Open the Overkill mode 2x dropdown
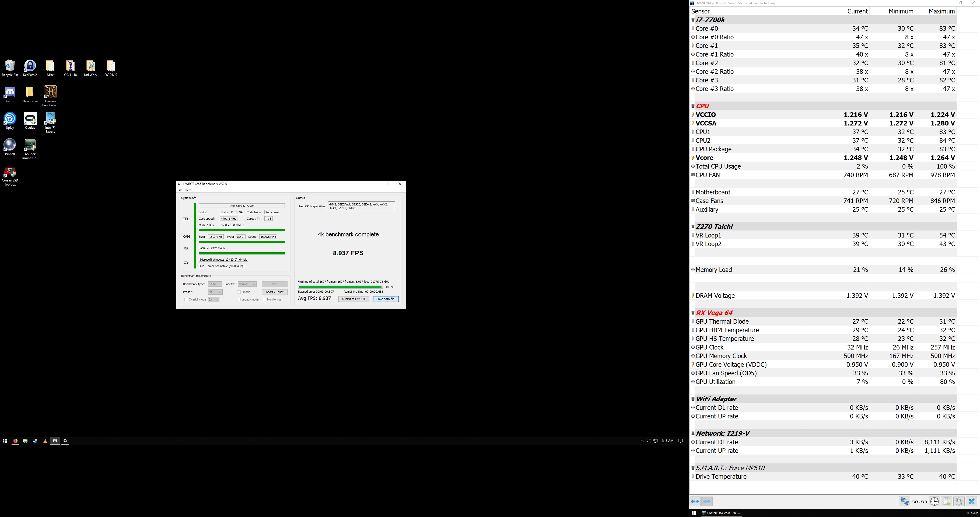The height and width of the screenshot is (517, 980). click(213, 300)
